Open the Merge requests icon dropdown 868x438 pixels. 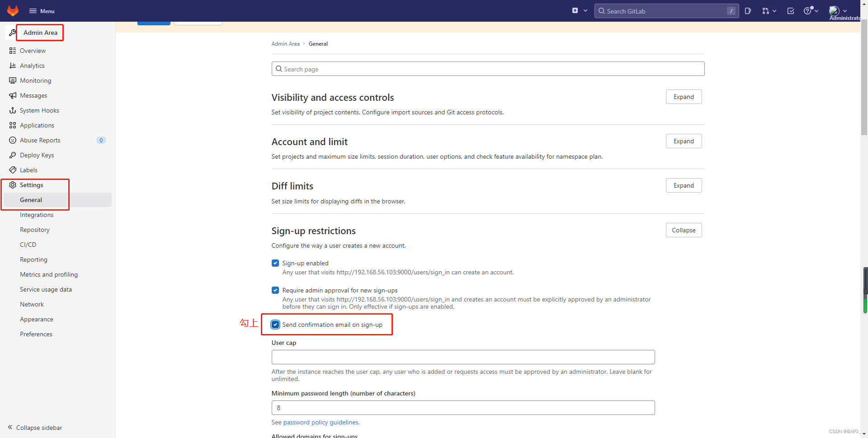(x=769, y=11)
